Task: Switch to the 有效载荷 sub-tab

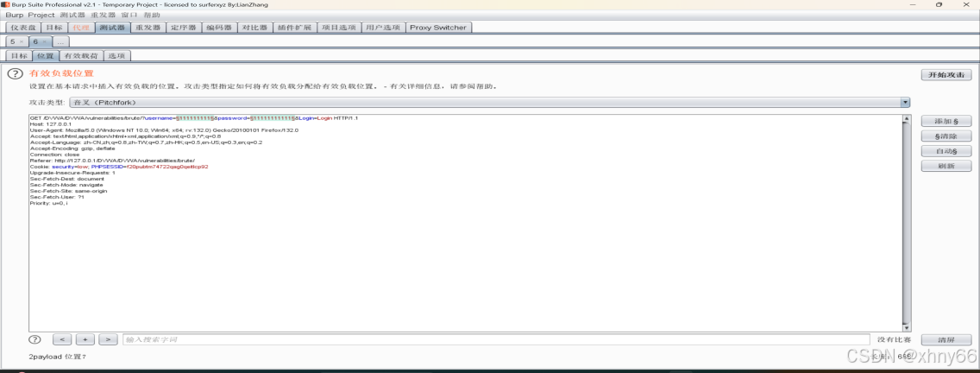Action: coord(81,56)
